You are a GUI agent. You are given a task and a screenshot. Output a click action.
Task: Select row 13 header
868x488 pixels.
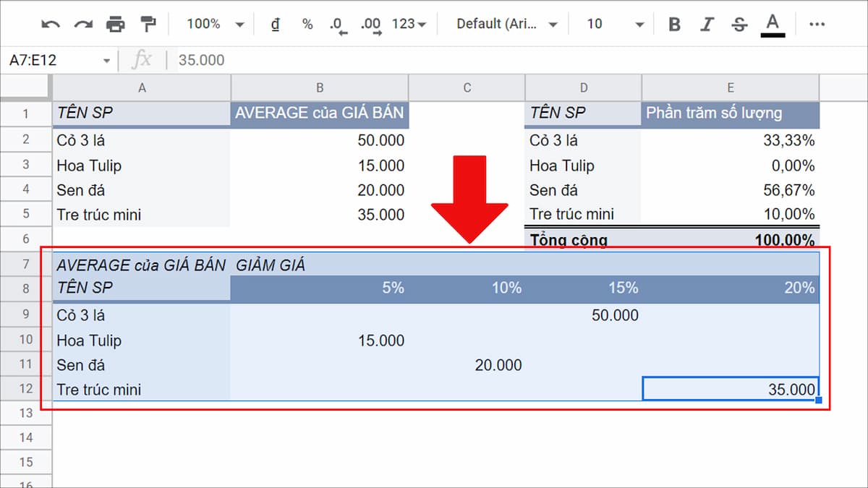click(26, 413)
